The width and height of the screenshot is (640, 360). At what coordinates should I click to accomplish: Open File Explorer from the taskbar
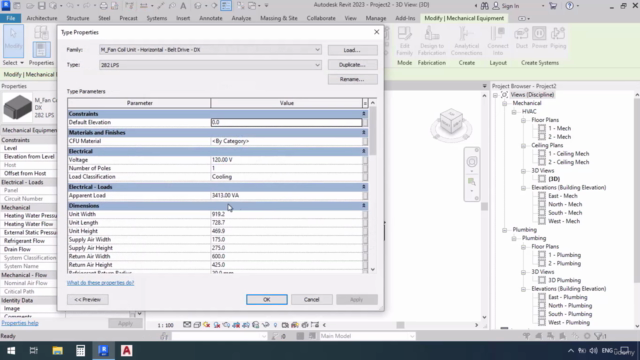point(57,351)
